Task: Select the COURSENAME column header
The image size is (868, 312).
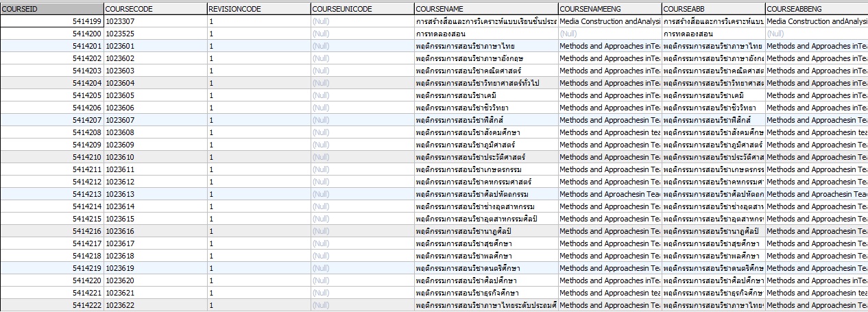Action: 486,9
